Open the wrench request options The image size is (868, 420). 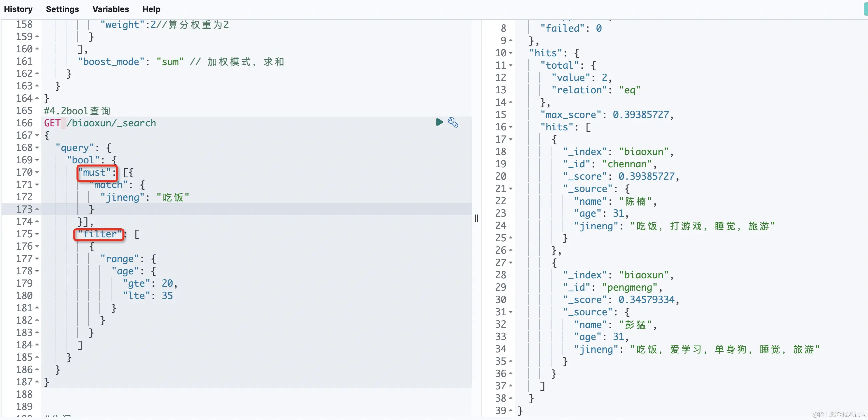453,122
